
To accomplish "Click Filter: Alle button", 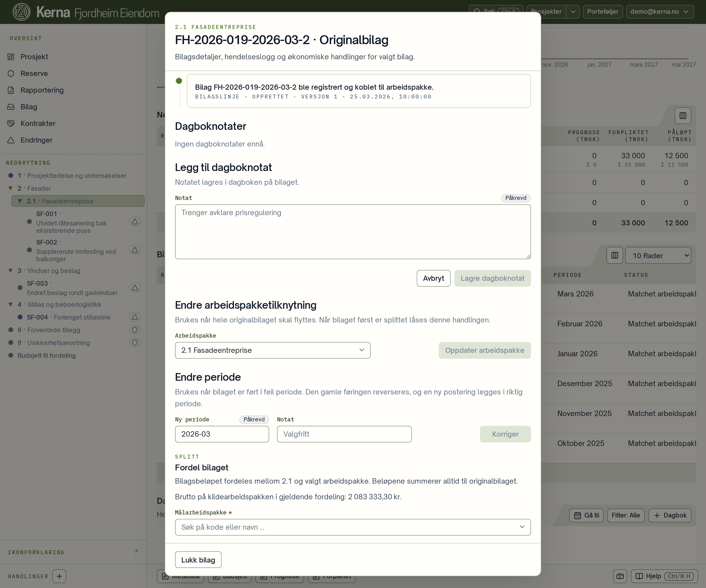I will [626, 515].
